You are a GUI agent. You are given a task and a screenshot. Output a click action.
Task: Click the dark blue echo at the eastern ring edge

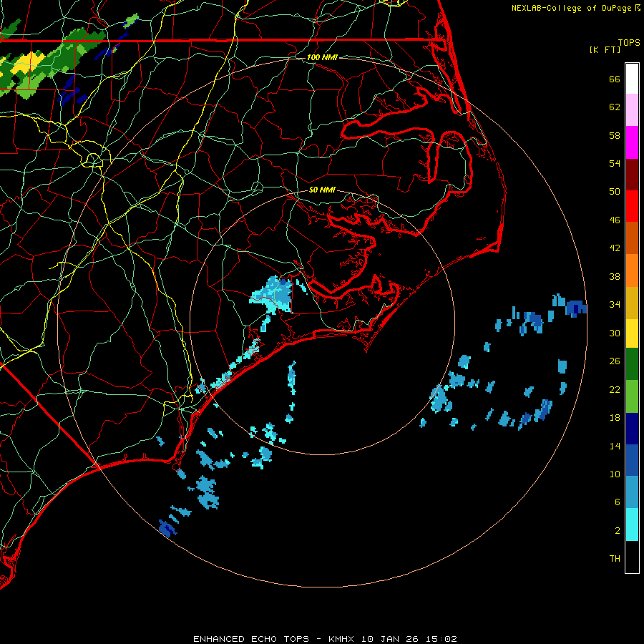[576, 308]
